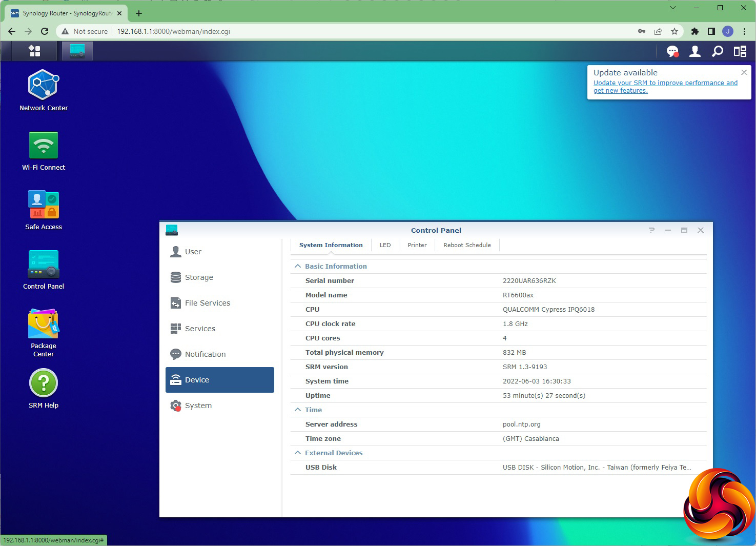Reload the page in Chrome
This screenshot has width=756, height=546.
click(x=45, y=31)
